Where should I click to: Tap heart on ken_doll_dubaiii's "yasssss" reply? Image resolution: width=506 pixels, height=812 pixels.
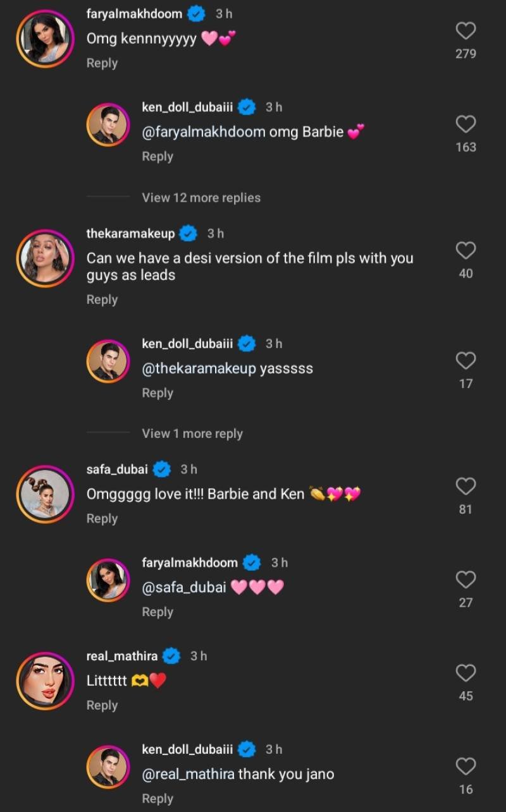466,360
